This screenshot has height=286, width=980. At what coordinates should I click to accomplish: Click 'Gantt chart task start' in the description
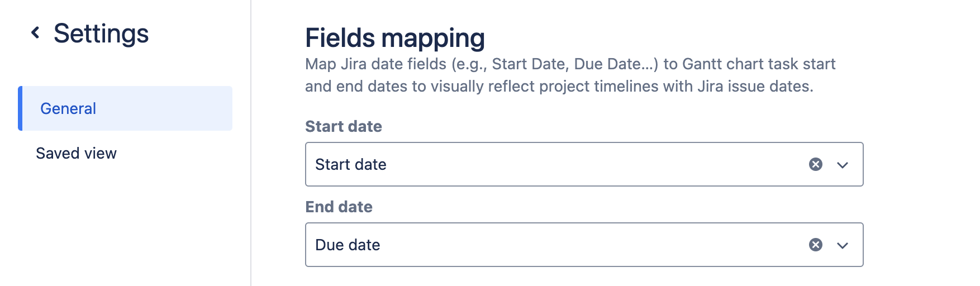759,64
